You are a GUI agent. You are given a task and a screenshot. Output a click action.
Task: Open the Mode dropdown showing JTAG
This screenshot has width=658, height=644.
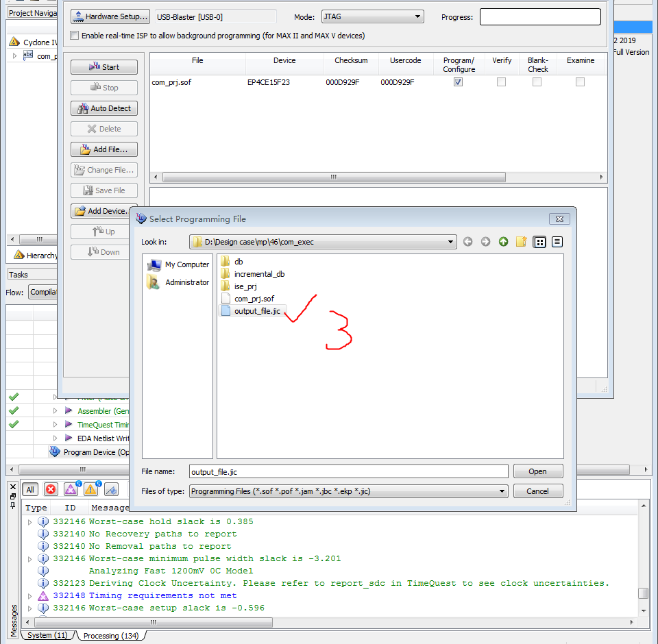[372, 16]
